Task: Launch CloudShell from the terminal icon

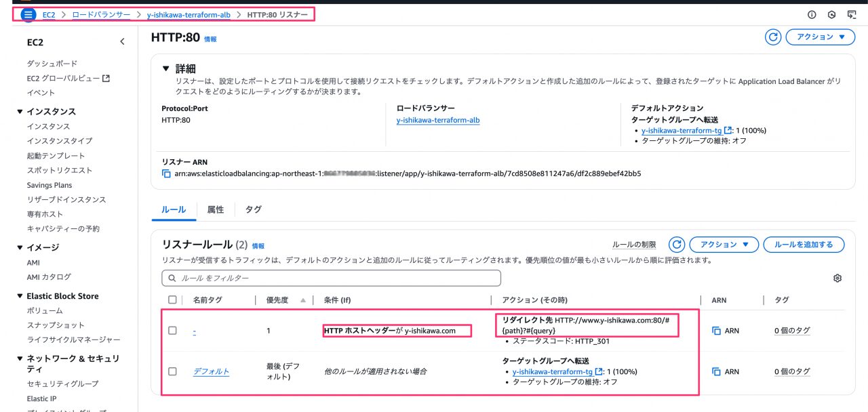Action: click(852, 14)
